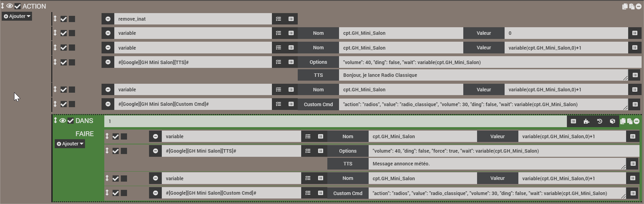The width and height of the screenshot is (644, 204).
Task: Click the list icon beside DANS delay field
Action: point(573,121)
